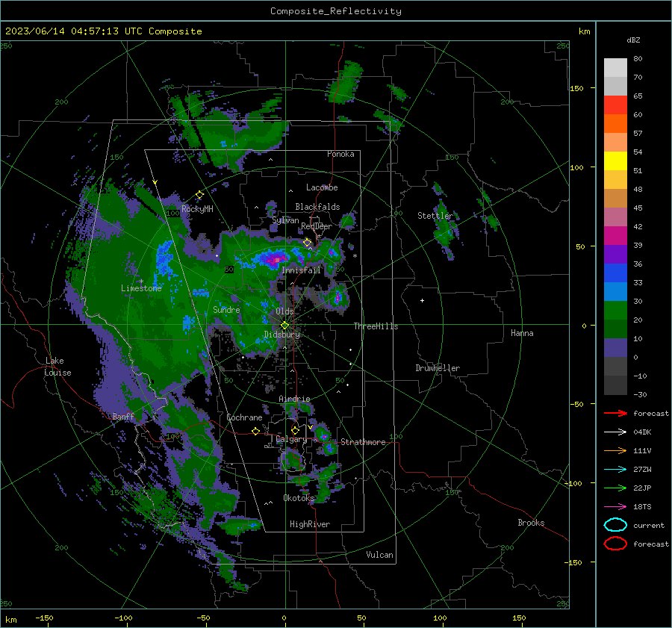Select the slate 10-0 dBZ swatch

(x=615, y=347)
